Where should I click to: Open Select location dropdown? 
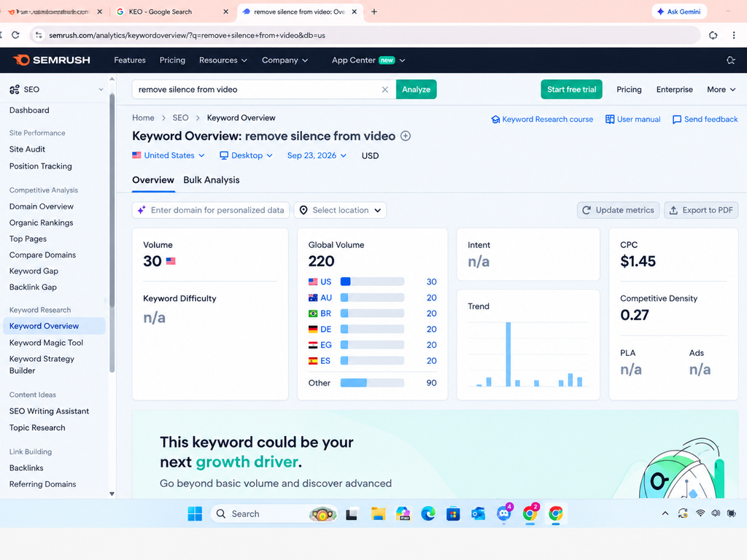click(340, 210)
